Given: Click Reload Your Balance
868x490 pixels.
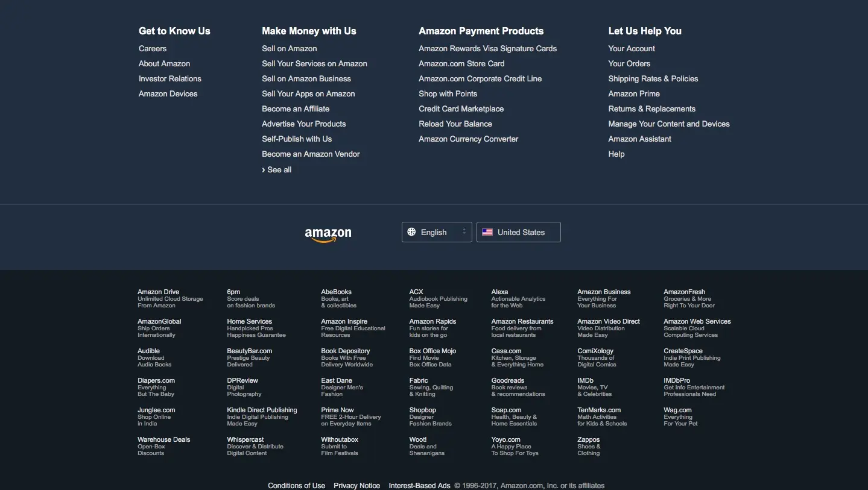Looking at the screenshot, I should coord(455,124).
